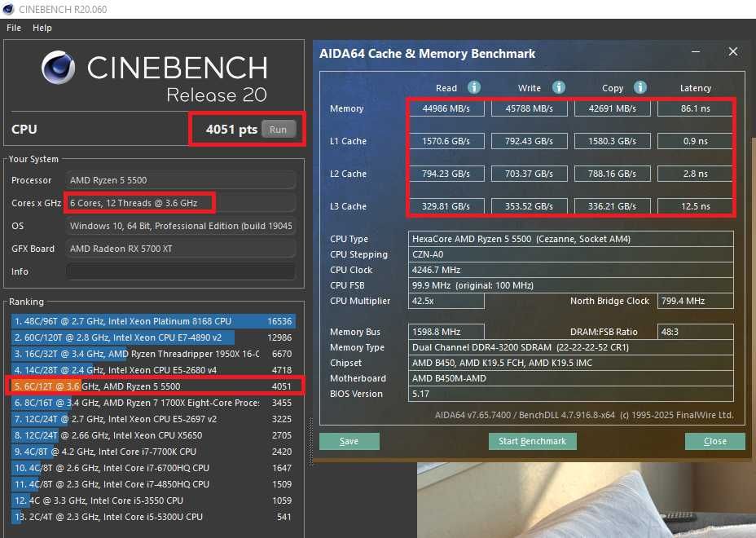The width and height of the screenshot is (756, 538).
Task: Click Memory Read value 44986 MB/s
Action: click(x=446, y=108)
